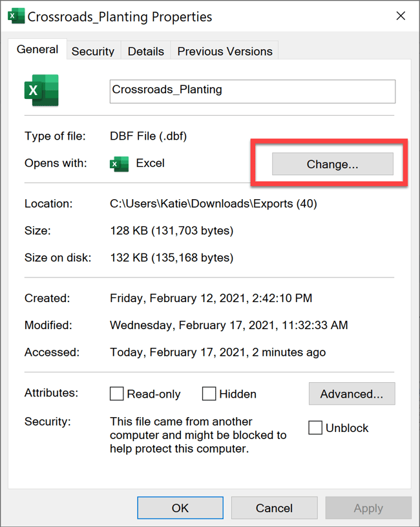Click the Excel icon in the title bar
Image resolution: width=420 pixels, height=527 pixels.
[x=16, y=16]
